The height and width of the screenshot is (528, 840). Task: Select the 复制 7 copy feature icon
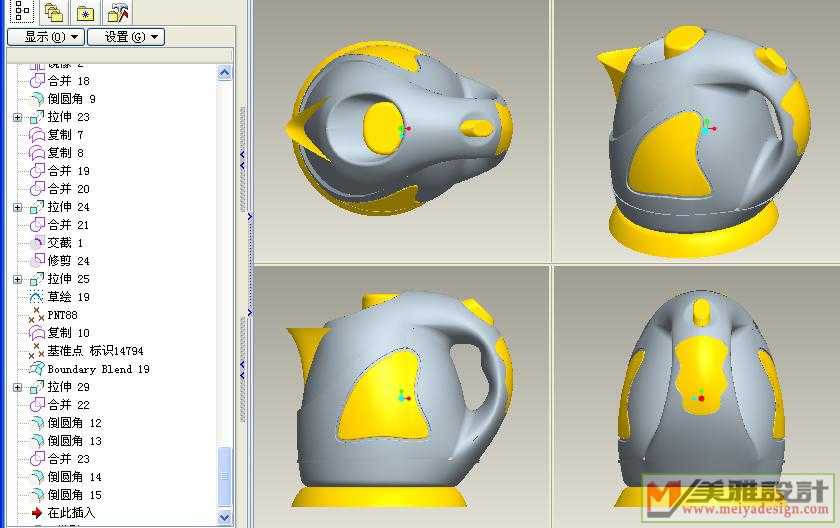click(37, 135)
